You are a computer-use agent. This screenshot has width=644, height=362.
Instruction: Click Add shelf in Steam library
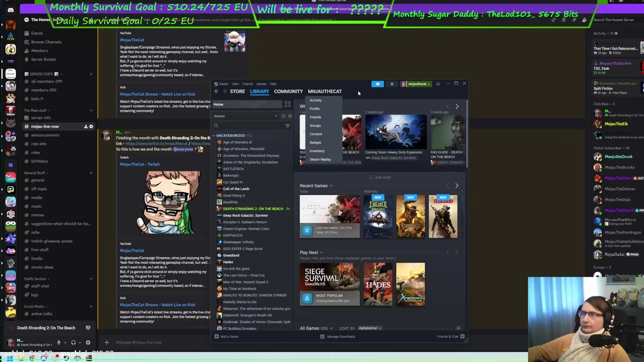(x=380, y=177)
